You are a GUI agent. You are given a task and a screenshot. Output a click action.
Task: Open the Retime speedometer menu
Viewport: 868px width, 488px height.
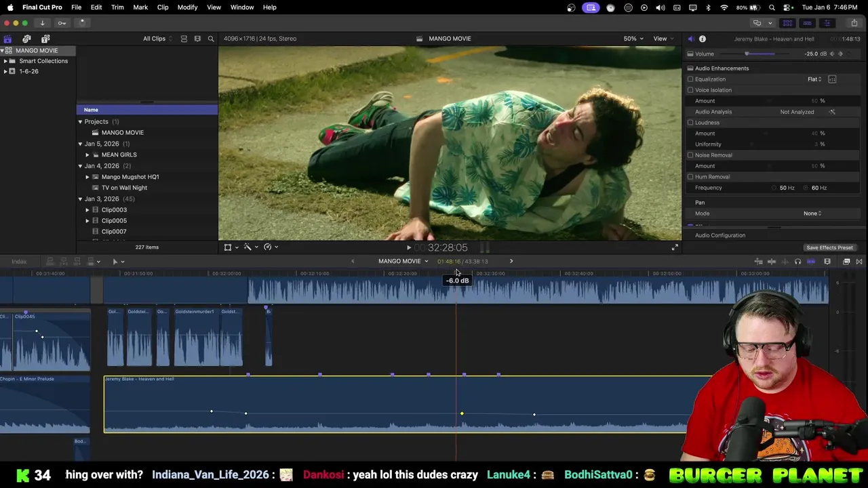pyautogui.click(x=268, y=247)
